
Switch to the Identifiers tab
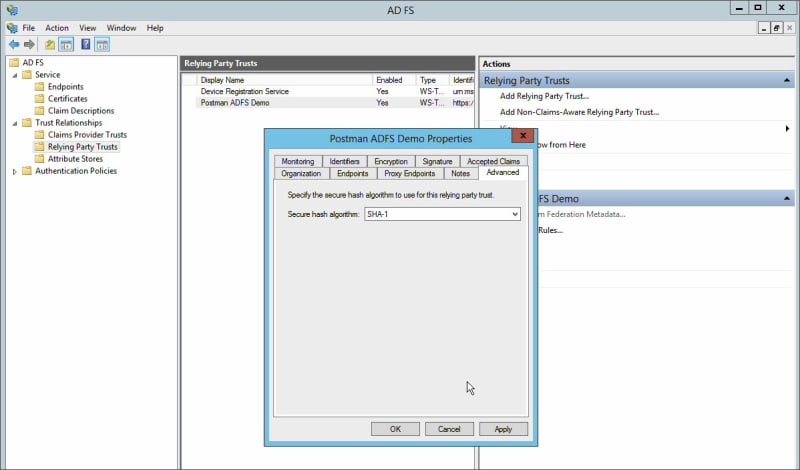coord(344,161)
